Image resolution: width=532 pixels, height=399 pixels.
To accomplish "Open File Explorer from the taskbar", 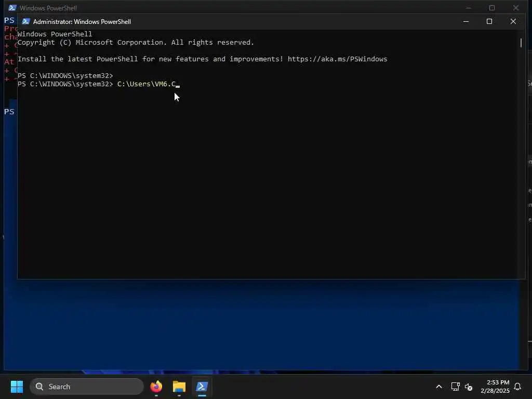I will click(x=179, y=387).
